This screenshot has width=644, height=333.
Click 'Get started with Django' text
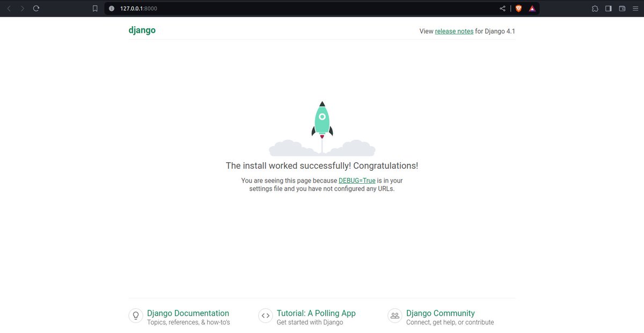pos(310,322)
